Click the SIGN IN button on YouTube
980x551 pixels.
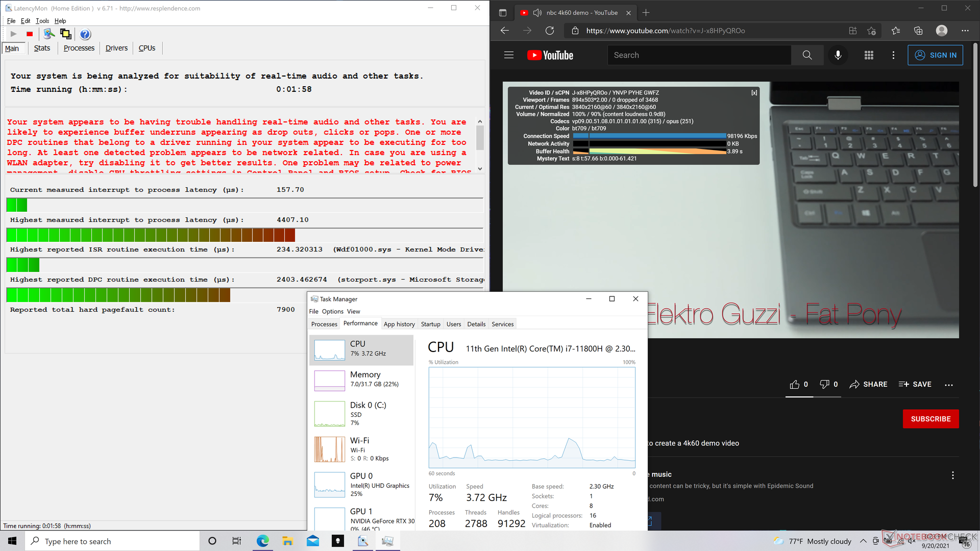click(x=935, y=55)
